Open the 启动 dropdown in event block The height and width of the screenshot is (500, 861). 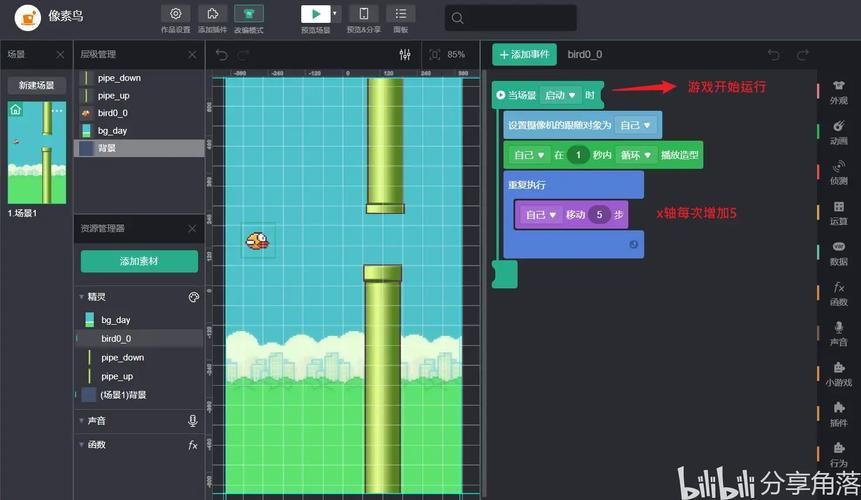point(561,95)
